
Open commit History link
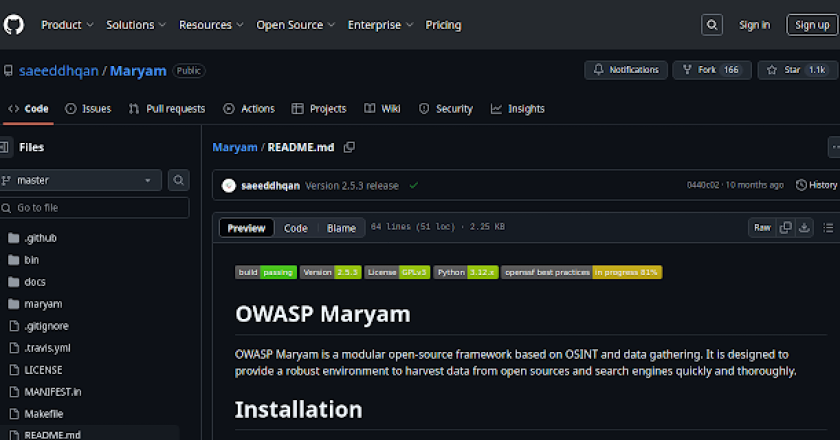point(816,185)
